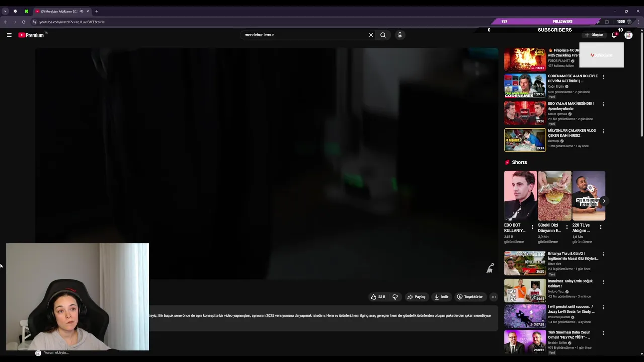
Task: Focus the youtube.com address bar URL
Action: pos(72,22)
